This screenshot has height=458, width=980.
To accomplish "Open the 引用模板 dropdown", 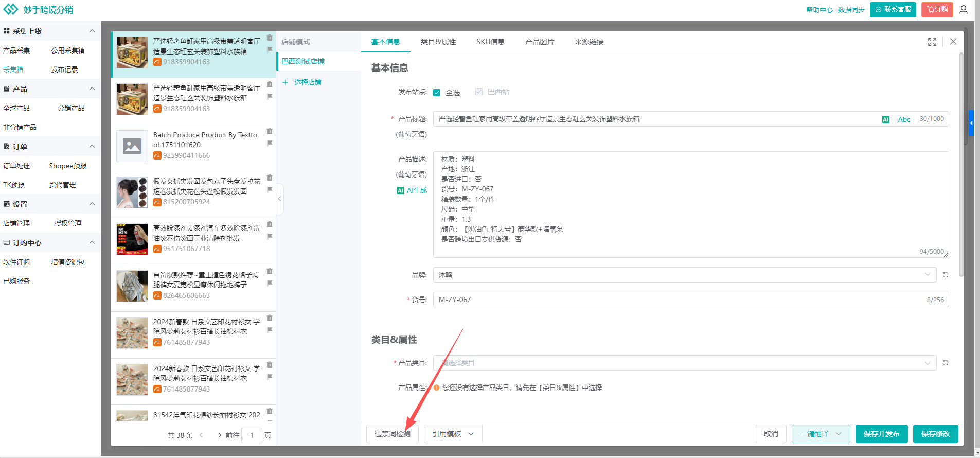I will [x=453, y=434].
